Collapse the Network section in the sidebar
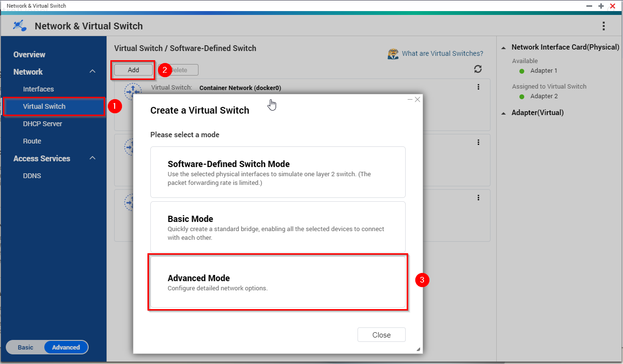Image resolution: width=623 pixels, height=364 pixels. coord(93,72)
